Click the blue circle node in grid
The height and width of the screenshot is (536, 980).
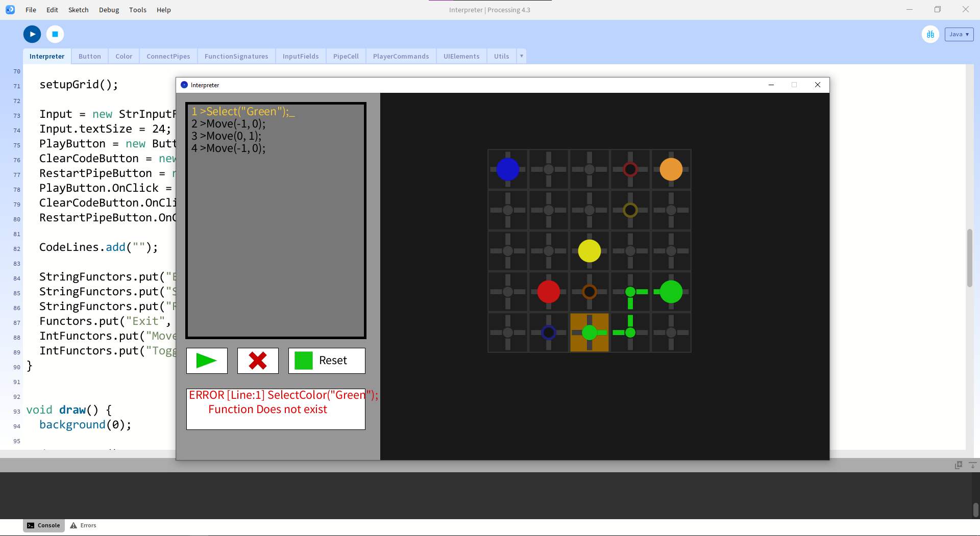pos(507,169)
